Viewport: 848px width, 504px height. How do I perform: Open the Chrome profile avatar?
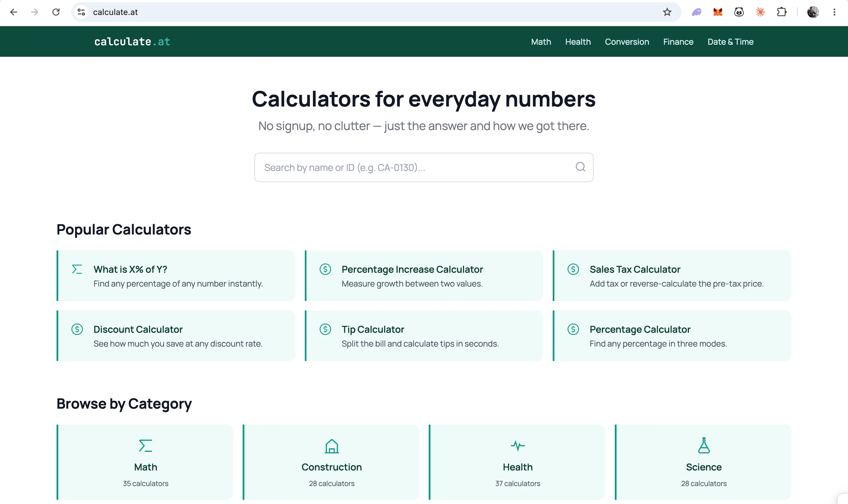[813, 12]
